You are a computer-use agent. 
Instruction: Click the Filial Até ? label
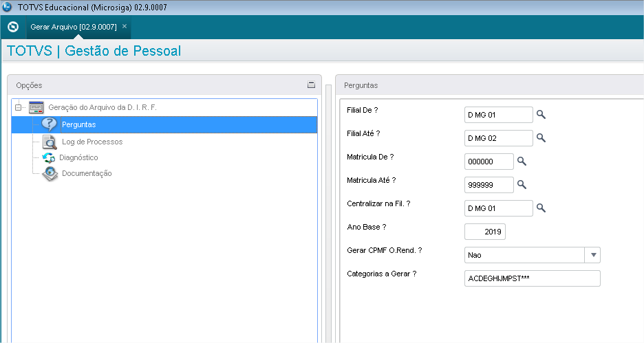(363, 133)
